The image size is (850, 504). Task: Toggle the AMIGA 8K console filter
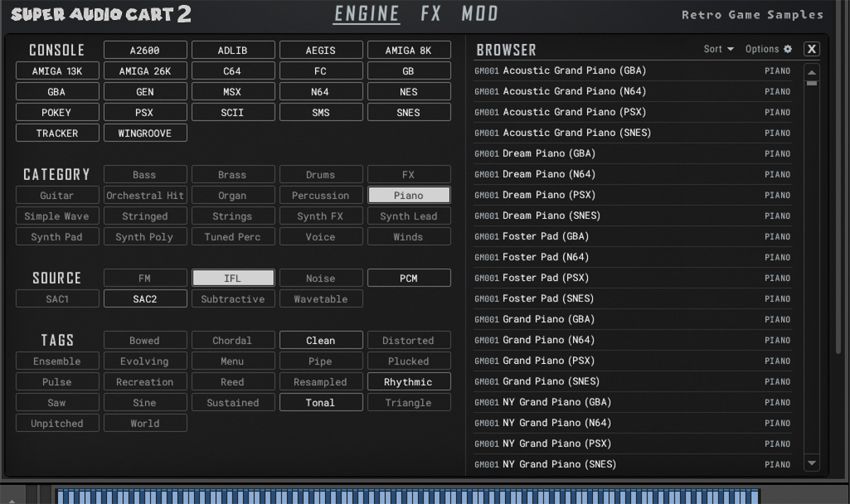[408, 50]
